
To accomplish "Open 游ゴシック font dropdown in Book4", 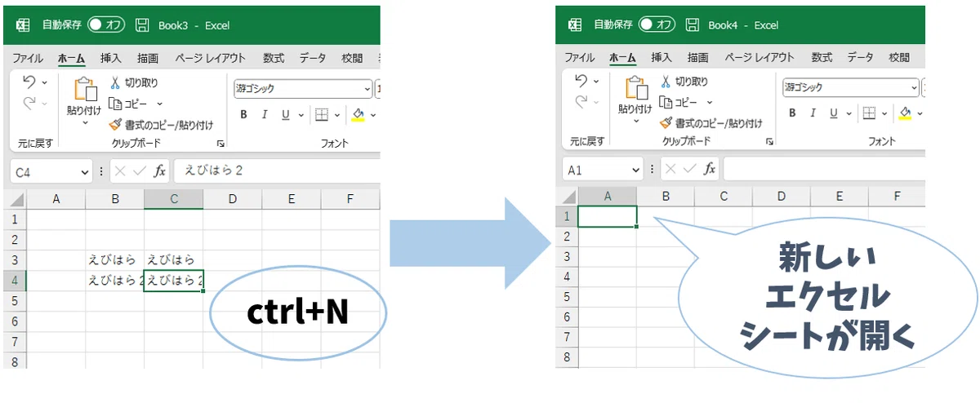I will pos(914,87).
